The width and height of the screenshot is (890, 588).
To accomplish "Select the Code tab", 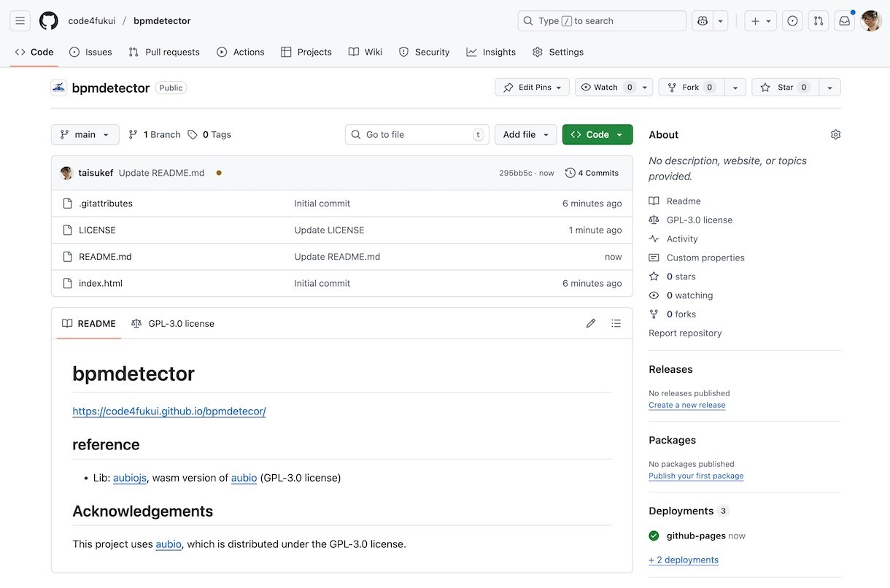I will click(34, 52).
